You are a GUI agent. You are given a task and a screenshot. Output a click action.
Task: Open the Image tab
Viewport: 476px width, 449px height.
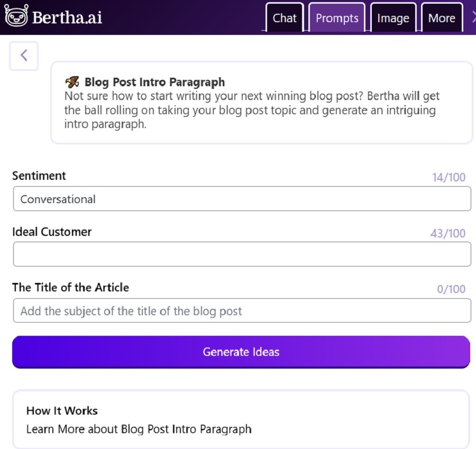click(393, 18)
